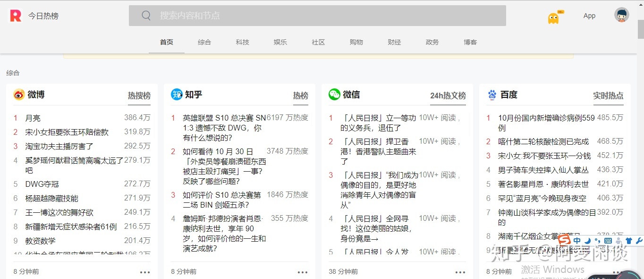
Task: Open Zhihu question on BIN 剑姬五杀
Action: [222, 200]
